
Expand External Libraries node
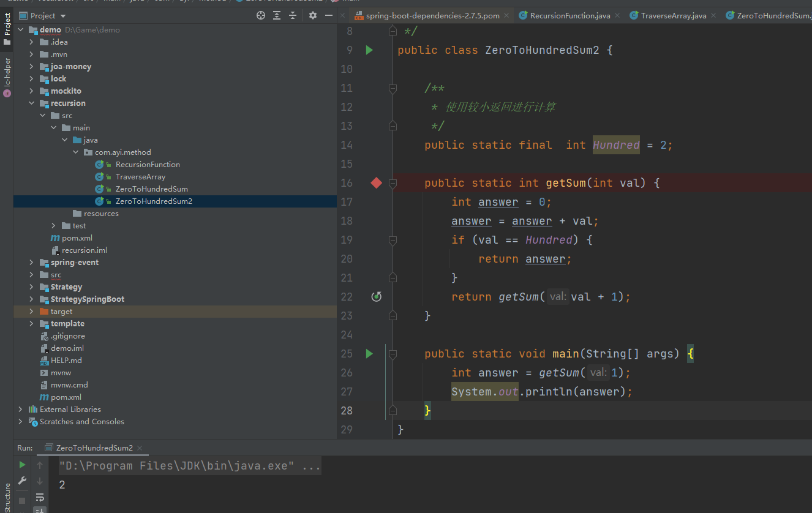20,410
